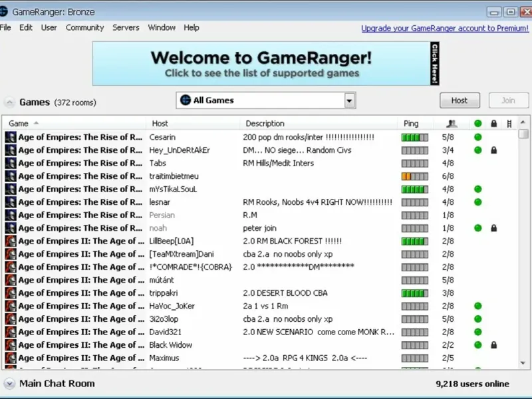Open the File menu
This screenshot has height=399, width=532.
tap(5, 27)
